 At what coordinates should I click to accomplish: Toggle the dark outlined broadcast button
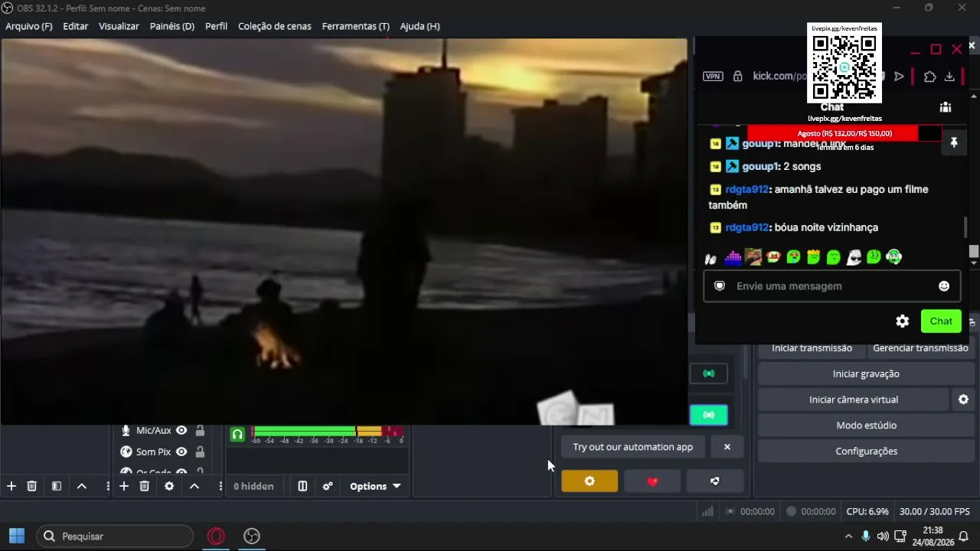pyautogui.click(x=709, y=373)
